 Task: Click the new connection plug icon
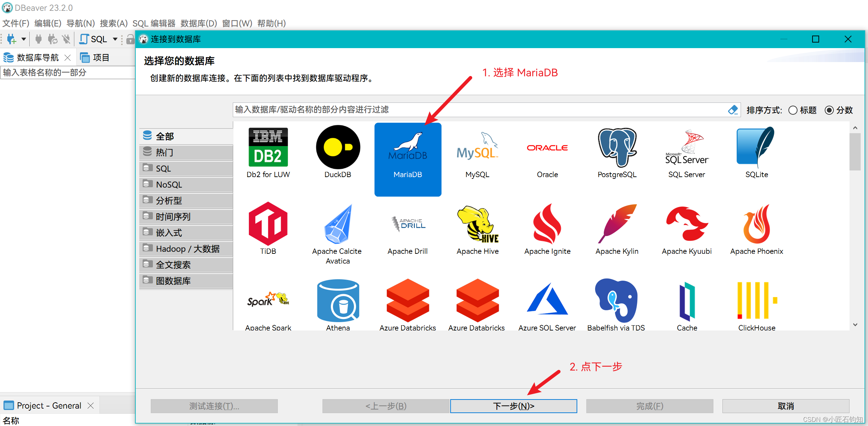[11, 39]
